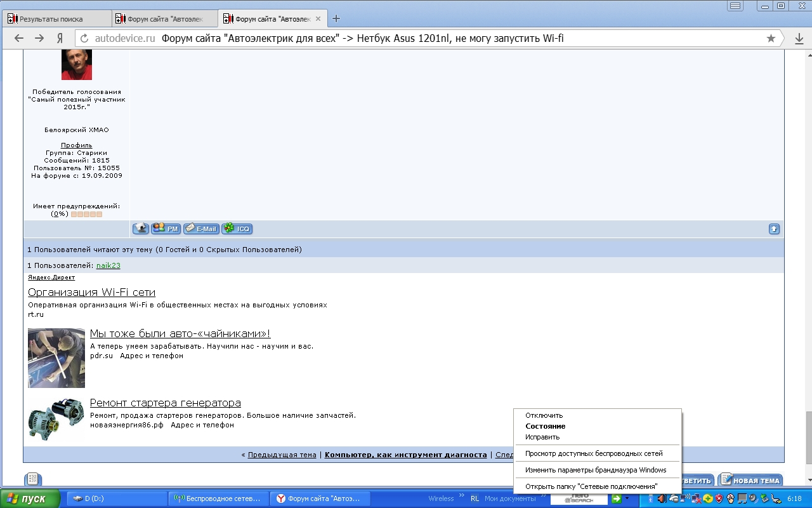Click the browser back arrow
Viewport: 812px width, 508px height.
tap(19, 39)
